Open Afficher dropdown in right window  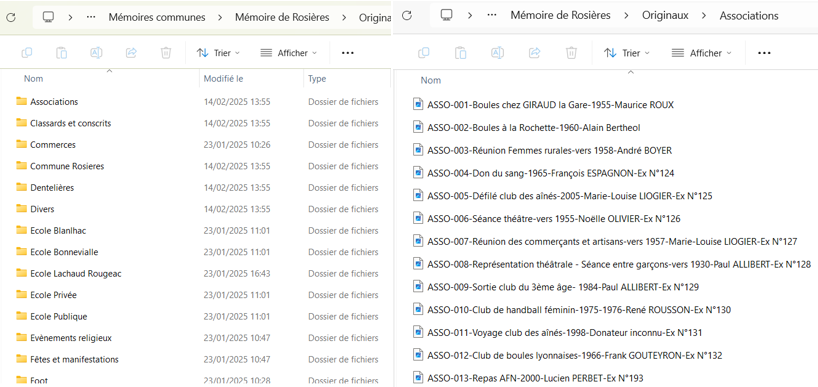pyautogui.click(x=701, y=53)
